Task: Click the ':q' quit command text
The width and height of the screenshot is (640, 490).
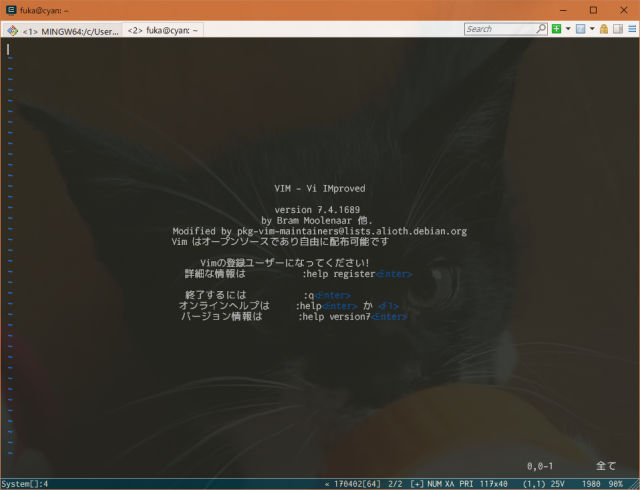Action: point(309,295)
